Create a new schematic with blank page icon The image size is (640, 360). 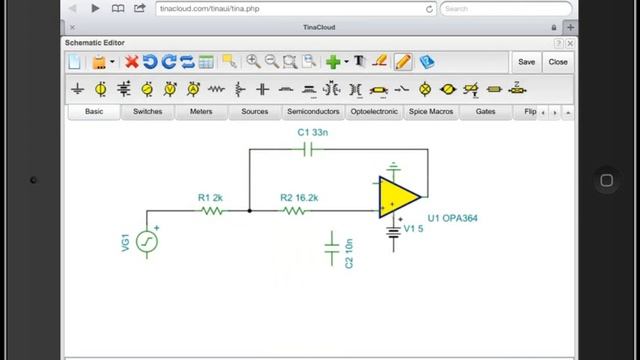75,62
